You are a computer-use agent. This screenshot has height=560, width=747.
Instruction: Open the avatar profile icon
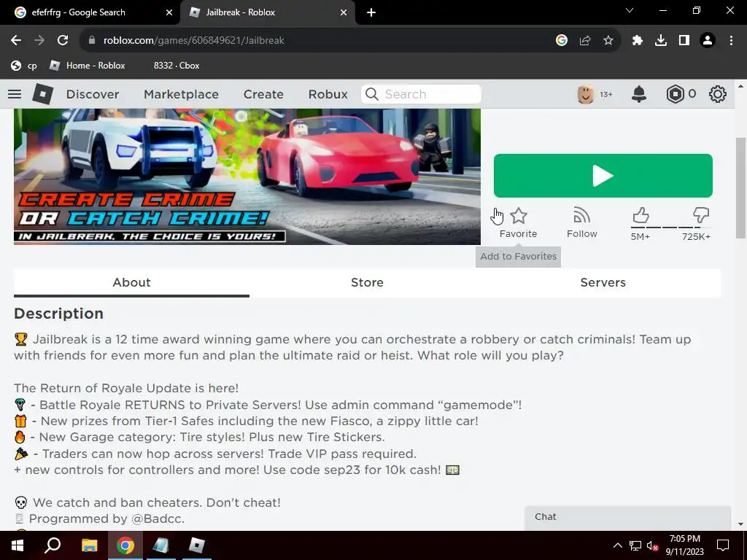pos(586,94)
